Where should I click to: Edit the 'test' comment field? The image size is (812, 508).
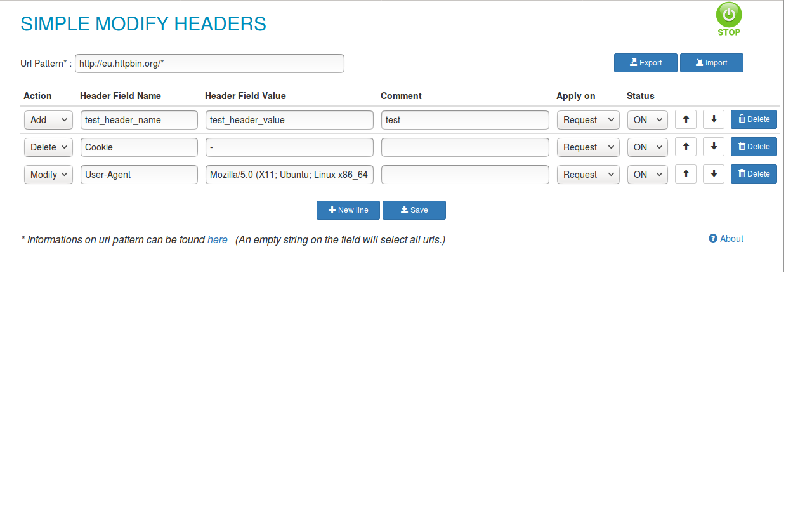465,120
